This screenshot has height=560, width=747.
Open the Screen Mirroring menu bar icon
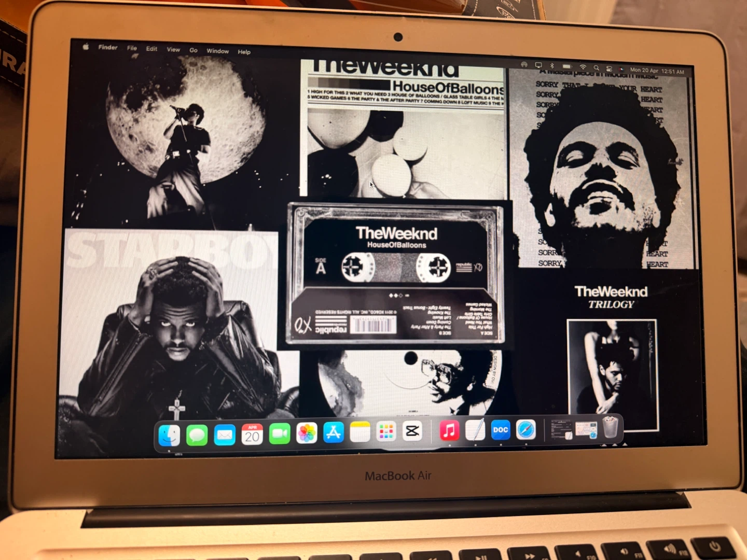click(538, 65)
